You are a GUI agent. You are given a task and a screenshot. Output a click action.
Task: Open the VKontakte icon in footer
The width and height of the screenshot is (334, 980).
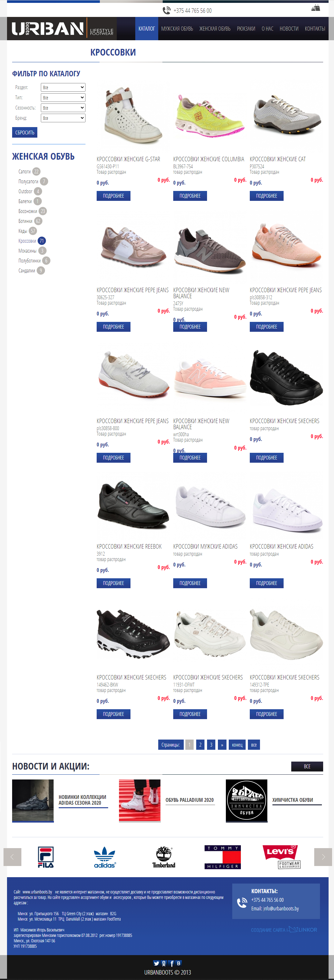pos(179,963)
